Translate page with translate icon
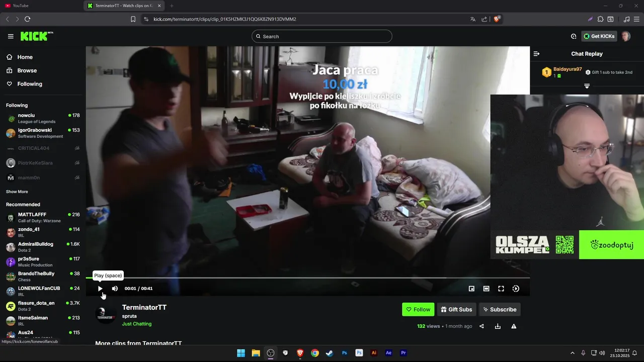 click(x=473, y=19)
